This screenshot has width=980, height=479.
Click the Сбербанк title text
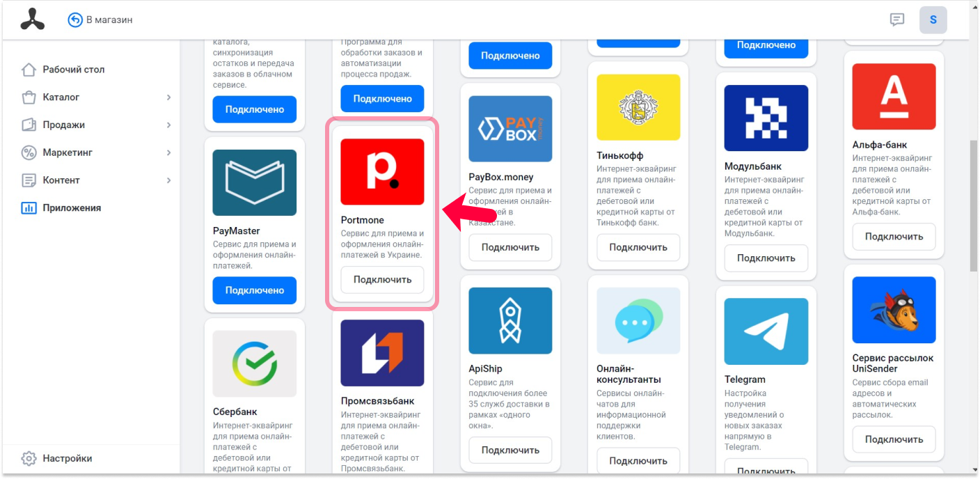pos(235,411)
